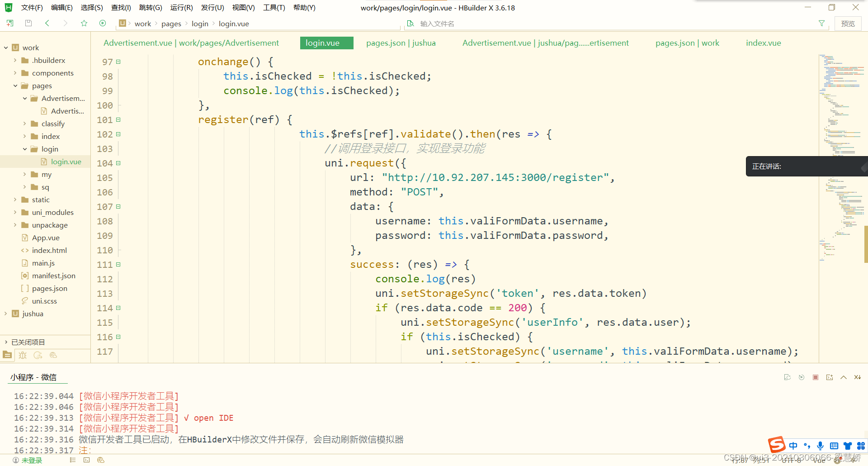Collapse the login folder
The image size is (868, 466).
[24, 149]
